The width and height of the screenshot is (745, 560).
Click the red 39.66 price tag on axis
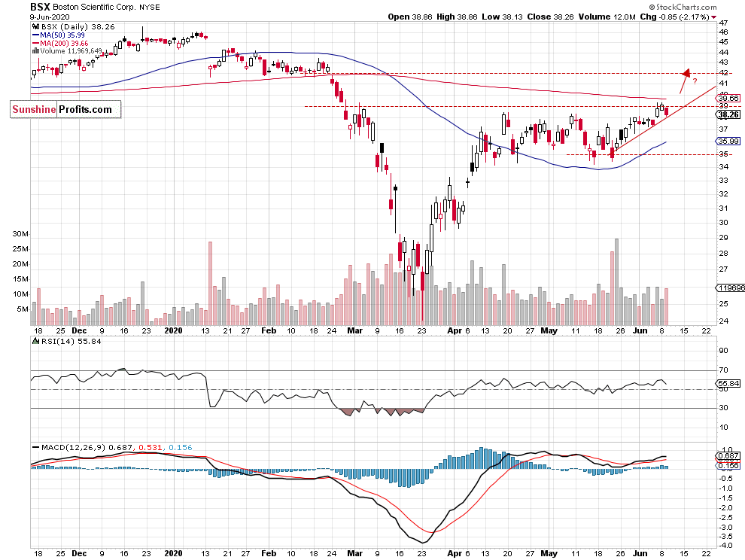coord(728,99)
